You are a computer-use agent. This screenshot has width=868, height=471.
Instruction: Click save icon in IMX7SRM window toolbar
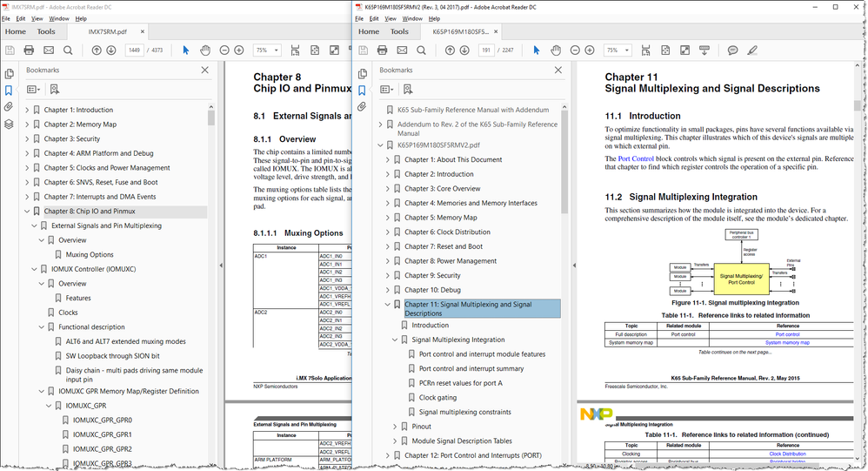(10, 50)
